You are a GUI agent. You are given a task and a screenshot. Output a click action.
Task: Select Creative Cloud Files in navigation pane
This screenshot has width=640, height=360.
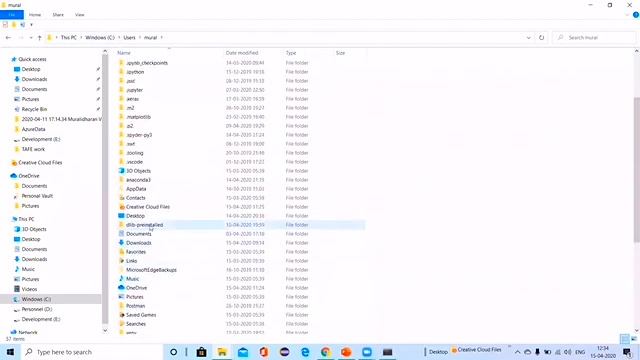click(40, 162)
